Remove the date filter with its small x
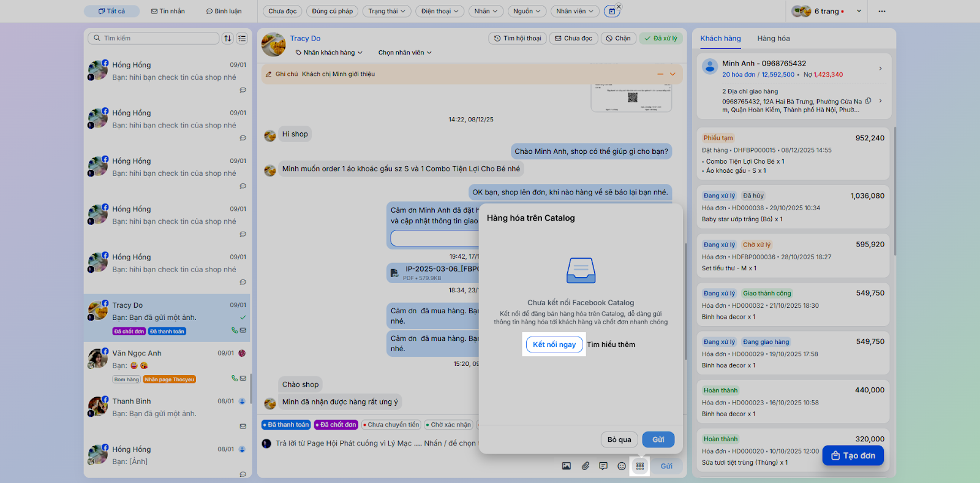 tap(619, 6)
